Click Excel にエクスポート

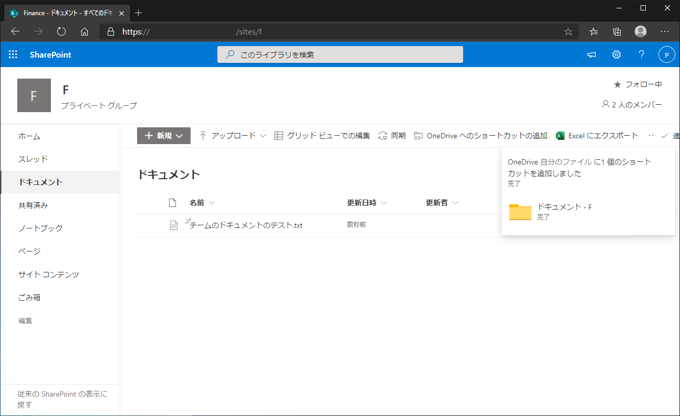(x=597, y=136)
